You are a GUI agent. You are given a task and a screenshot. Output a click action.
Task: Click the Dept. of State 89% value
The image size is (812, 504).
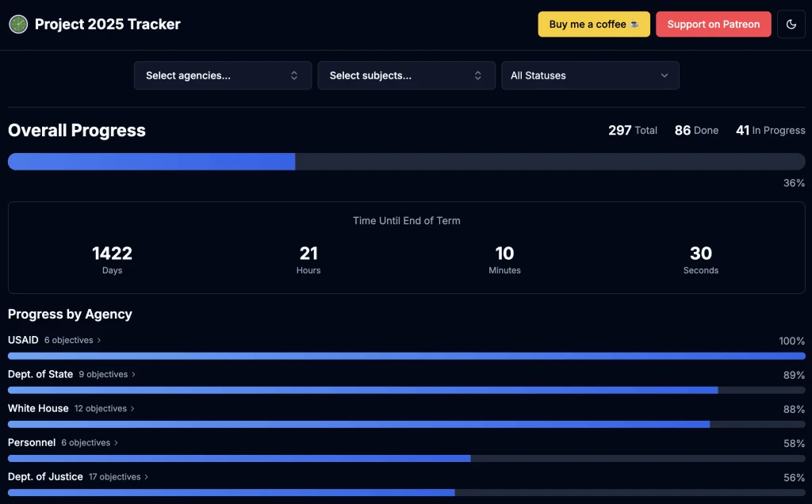[x=794, y=375]
